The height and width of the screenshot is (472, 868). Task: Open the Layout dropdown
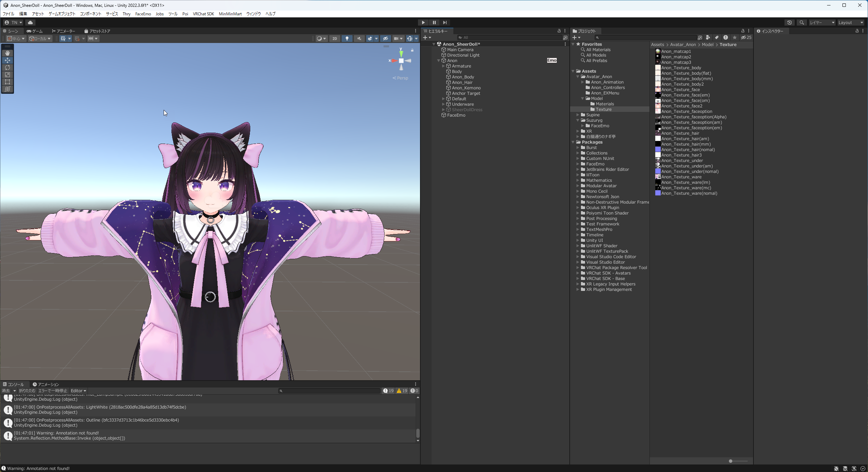point(851,23)
